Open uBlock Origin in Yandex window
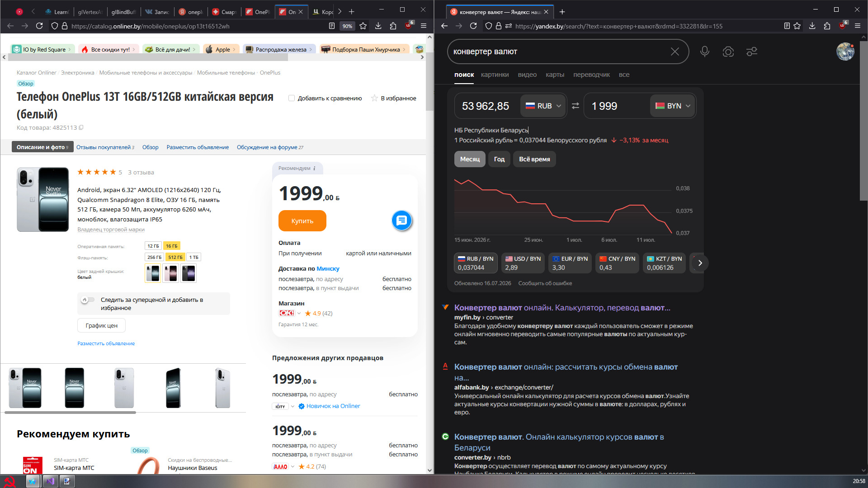 (843, 26)
